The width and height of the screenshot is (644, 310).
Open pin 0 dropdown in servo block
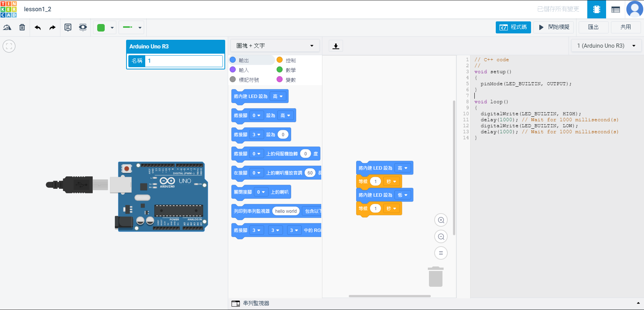[257, 154]
